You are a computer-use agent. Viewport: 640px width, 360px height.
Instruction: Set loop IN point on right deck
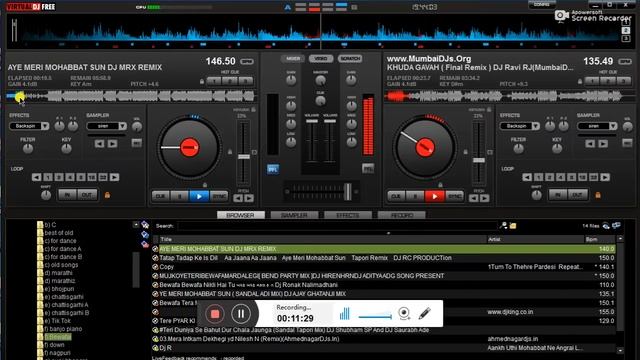pos(558,195)
